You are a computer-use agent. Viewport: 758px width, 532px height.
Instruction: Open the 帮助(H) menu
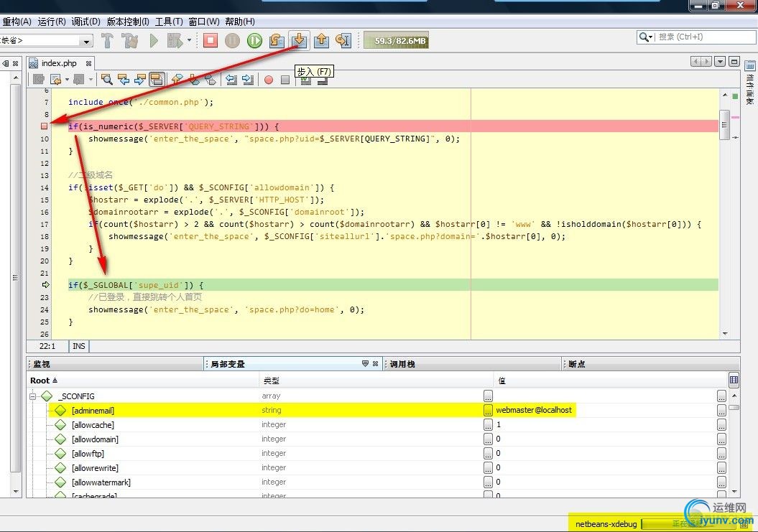(240, 22)
